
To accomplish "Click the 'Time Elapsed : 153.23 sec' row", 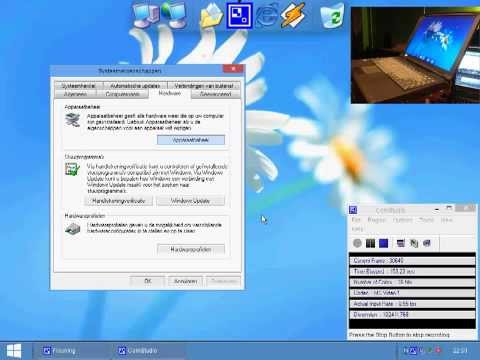I will click(x=412, y=271).
